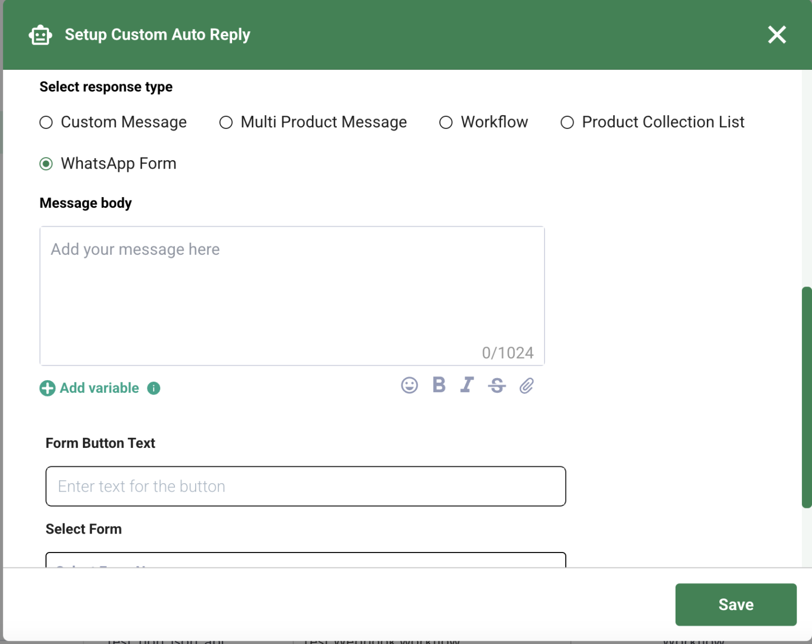Viewport: 812px width, 644px height.
Task: Open the Select Form dropdown
Action: tap(306, 560)
